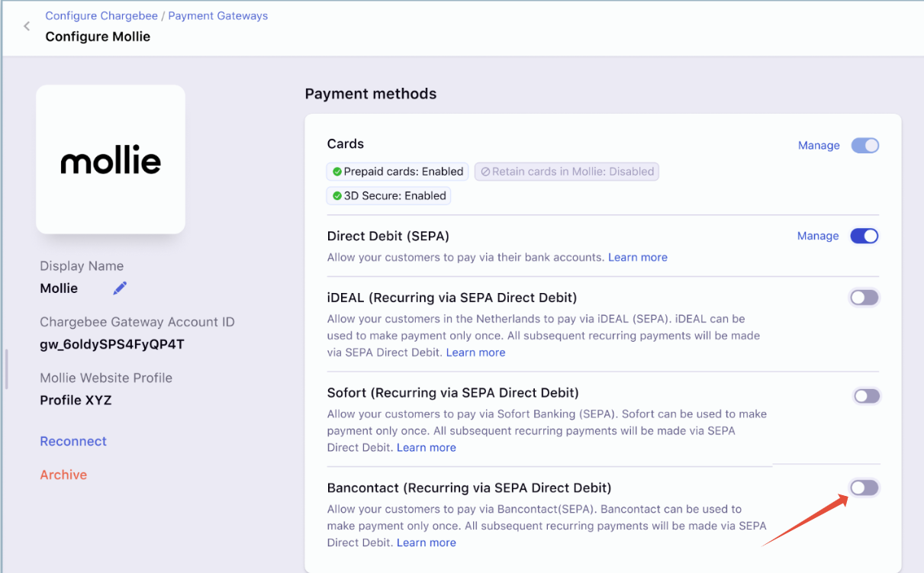Click the Mollie Website Profile label
This screenshot has width=924, height=573.
106,378
